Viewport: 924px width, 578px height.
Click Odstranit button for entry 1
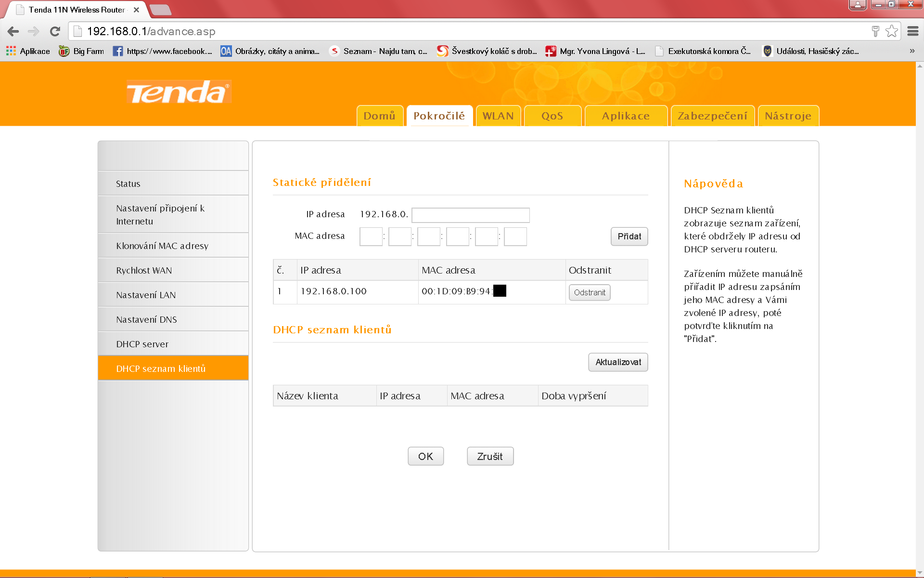tap(590, 292)
